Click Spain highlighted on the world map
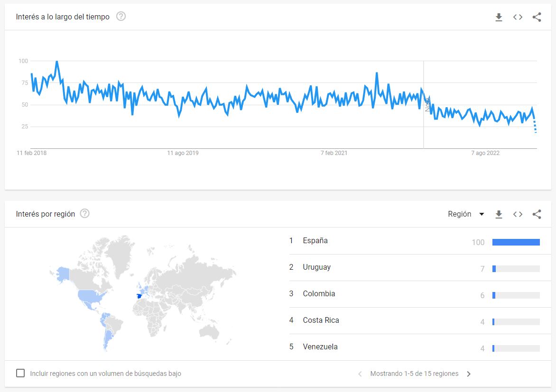Image resolution: width=556 pixels, height=392 pixels. 139,296
